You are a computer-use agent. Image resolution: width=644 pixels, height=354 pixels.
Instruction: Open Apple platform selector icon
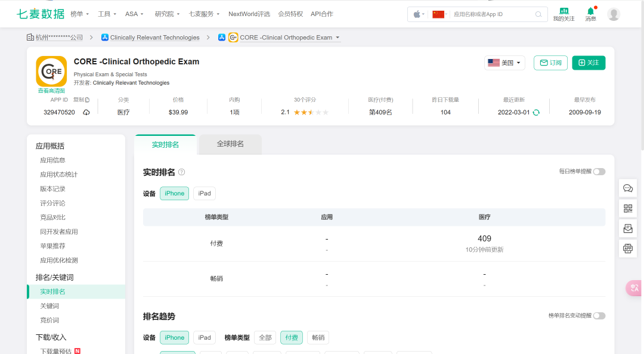pyautogui.click(x=417, y=14)
